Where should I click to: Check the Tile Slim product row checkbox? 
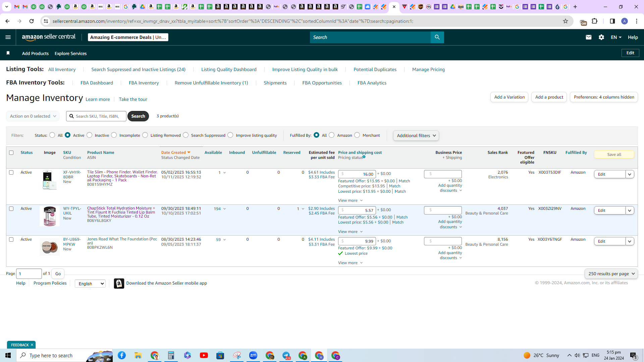[11, 172]
